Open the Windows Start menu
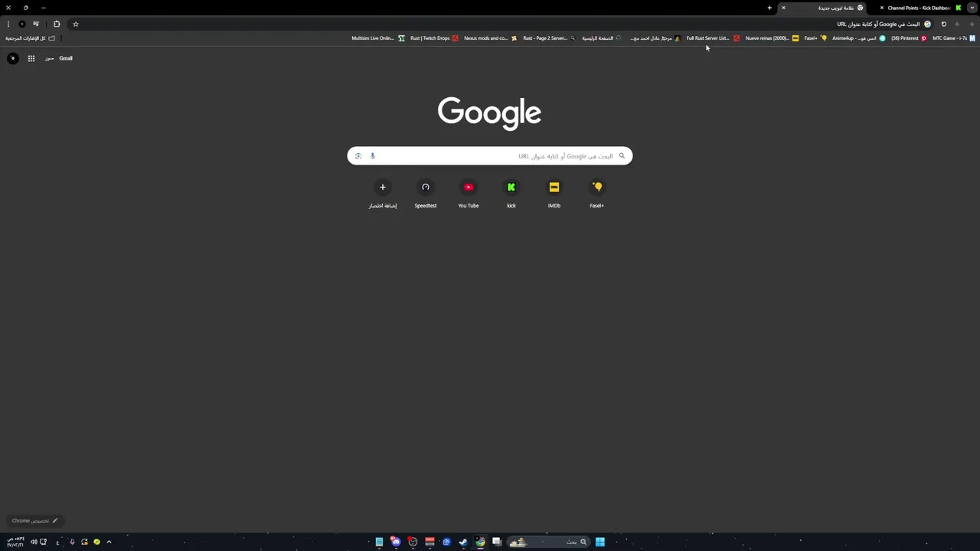The height and width of the screenshot is (551, 980). click(x=600, y=542)
